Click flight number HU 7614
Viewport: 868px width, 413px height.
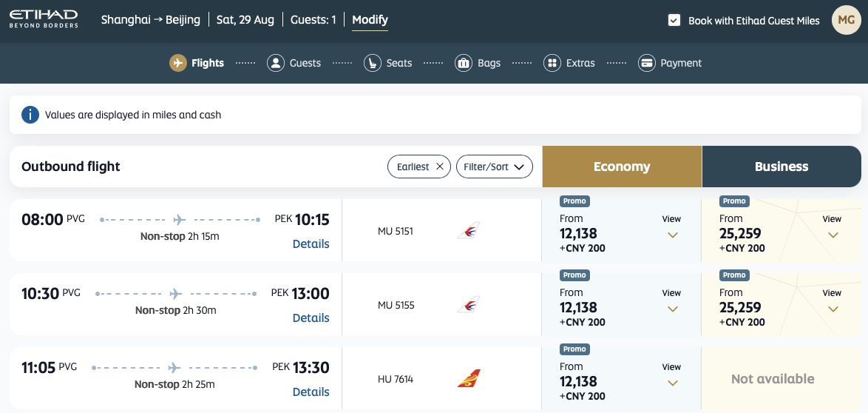pyautogui.click(x=396, y=379)
